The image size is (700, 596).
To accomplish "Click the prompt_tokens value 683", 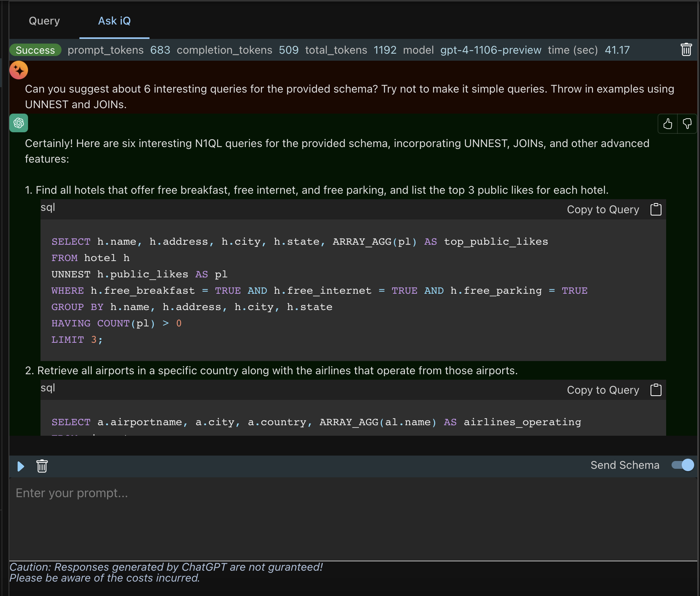I will click(x=160, y=50).
